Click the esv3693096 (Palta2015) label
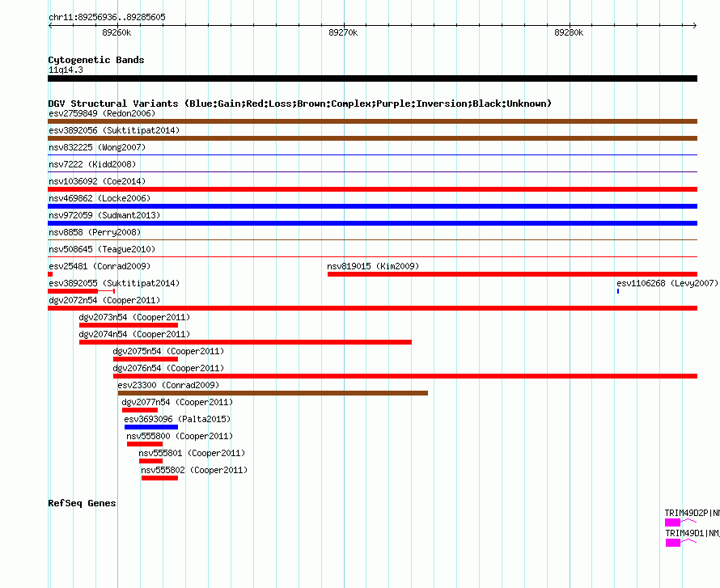The height and width of the screenshot is (588, 720). click(177, 419)
